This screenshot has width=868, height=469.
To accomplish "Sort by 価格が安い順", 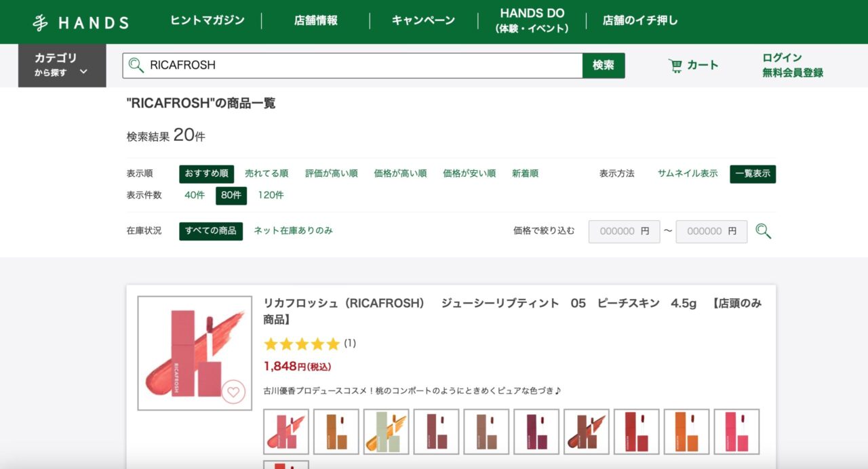I will [469, 174].
